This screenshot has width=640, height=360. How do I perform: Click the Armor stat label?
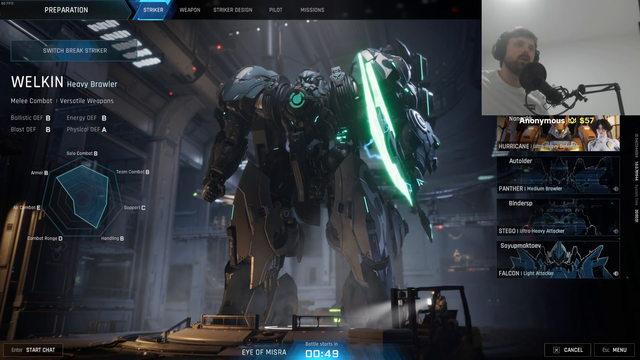(x=39, y=173)
